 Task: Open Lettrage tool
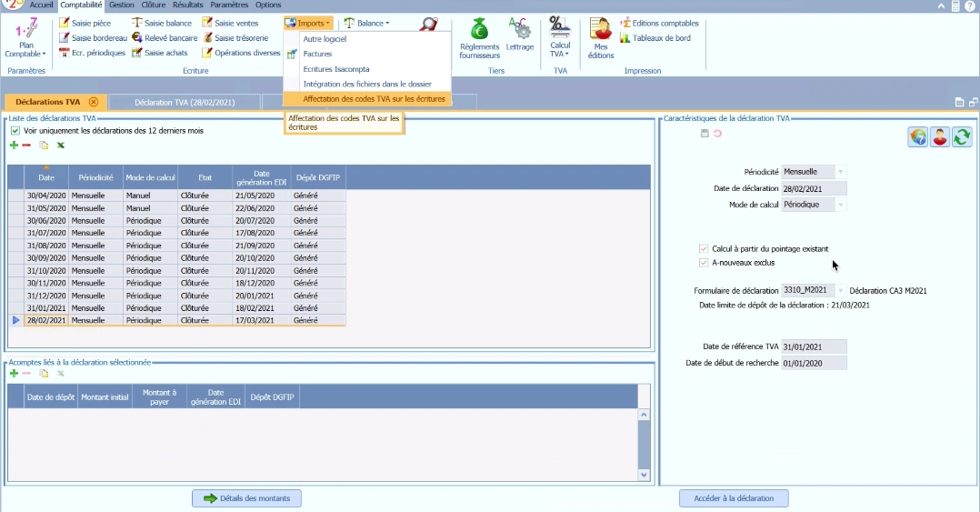(x=520, y=35)
